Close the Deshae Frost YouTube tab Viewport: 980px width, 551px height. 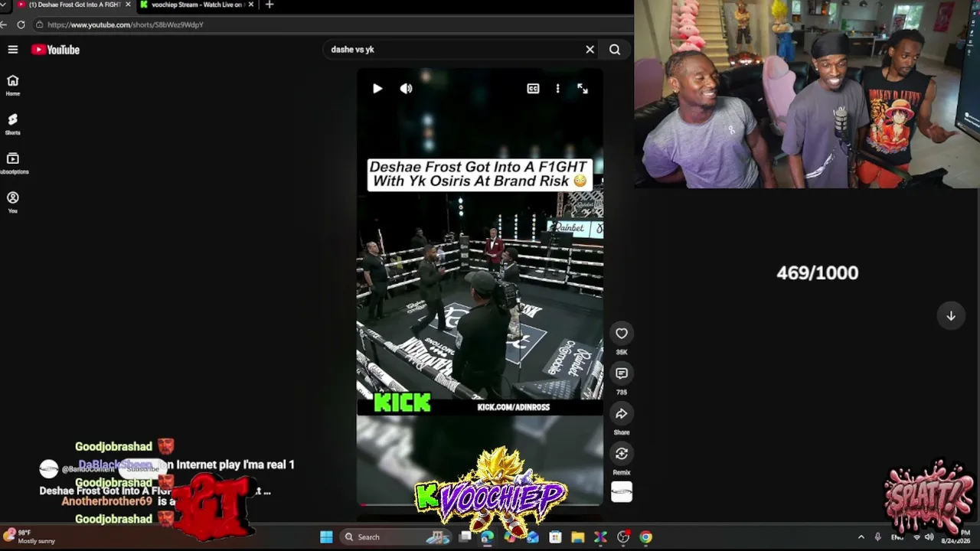coord(128,5)
